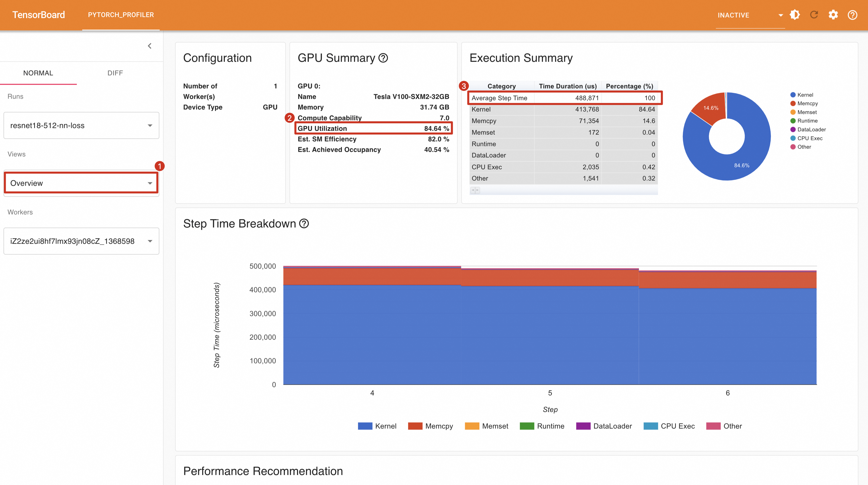
Task: Sort by Time Duration (us) column header
Action: click(568, 86)
